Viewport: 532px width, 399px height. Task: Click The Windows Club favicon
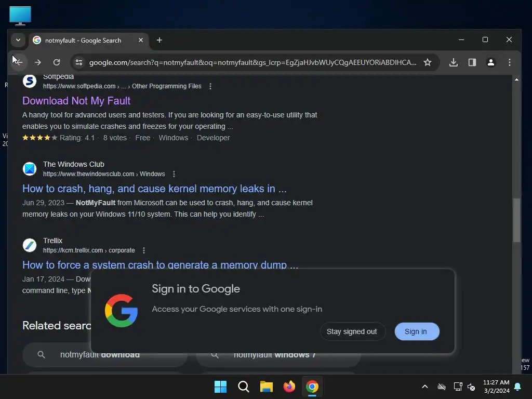[30, 169]
